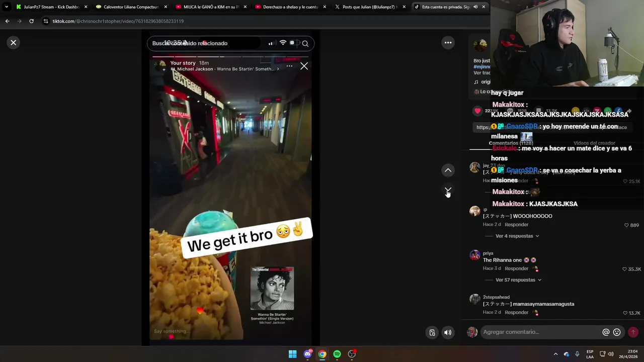Viewport: 644px width, 362px height.
Task: Close the TikTok video viewer with X
Action: tap(14, 43)
